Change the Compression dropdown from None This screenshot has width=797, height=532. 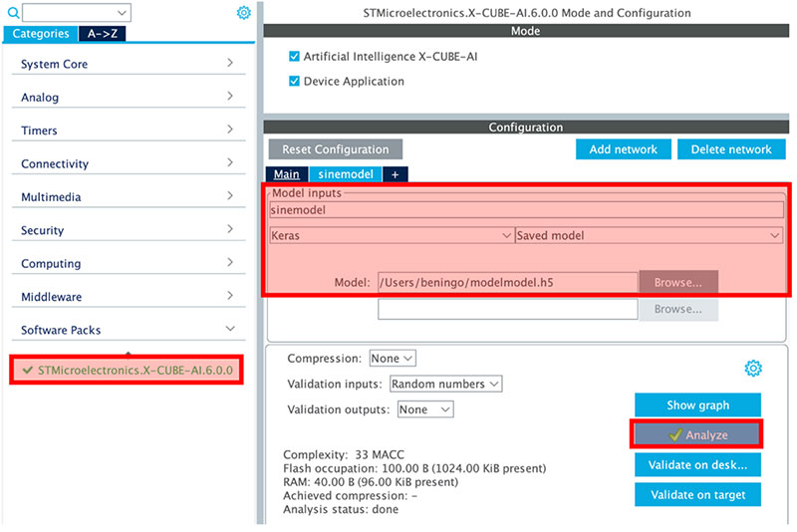click(393, 359)
